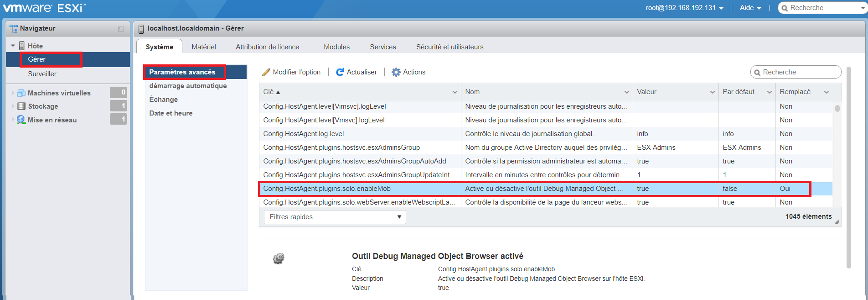Click the Mise en réseau globe icon

(21, 120)
